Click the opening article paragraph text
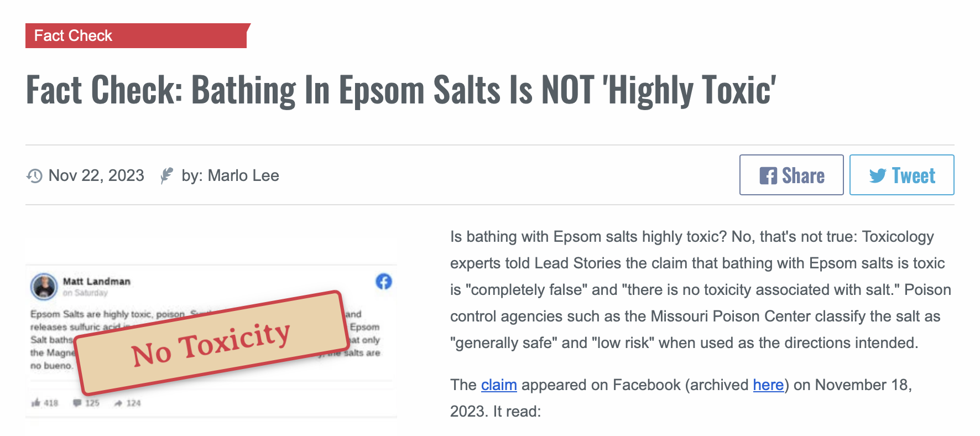Viewport: 980px width, 436px height. tap(701, 289)
